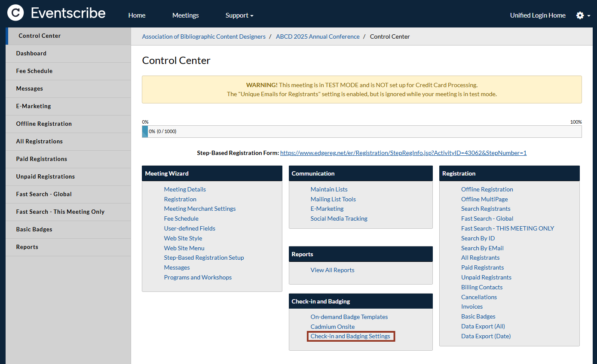Open Step-Based Registration Setup
Screen dimensions: 597x364
(x=204, y=258)
